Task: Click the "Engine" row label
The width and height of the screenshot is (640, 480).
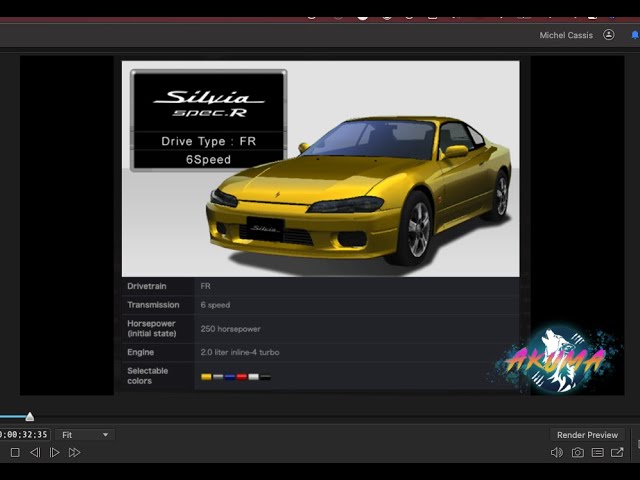Action: click(x=140, y=352)
